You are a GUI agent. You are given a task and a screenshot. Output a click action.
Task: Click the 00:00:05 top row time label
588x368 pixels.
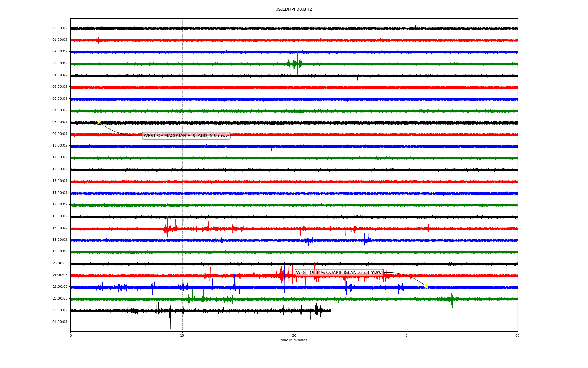pos(60,28)
